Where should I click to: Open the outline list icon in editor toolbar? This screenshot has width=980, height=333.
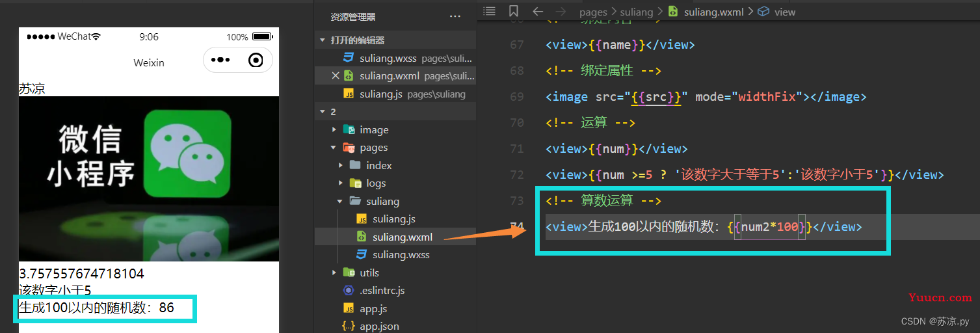coord(490,11)
